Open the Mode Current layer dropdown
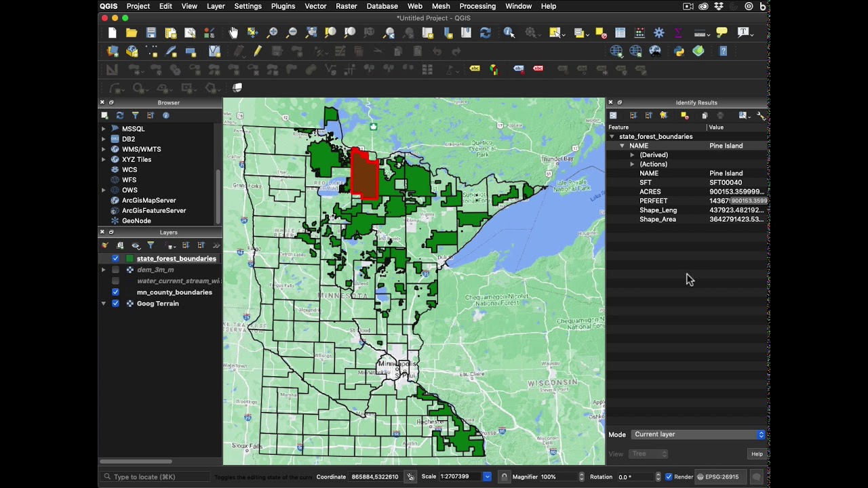Viewport: 868px width, 488px height. point(698,434)
